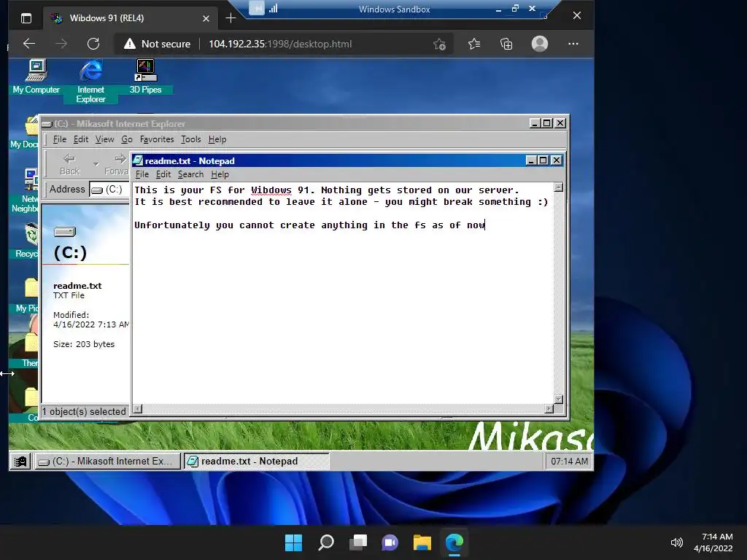747x560 pixels.
Task: Switch to readme.txt Notepad taskbar button
Action: click(x=256, y=461)
